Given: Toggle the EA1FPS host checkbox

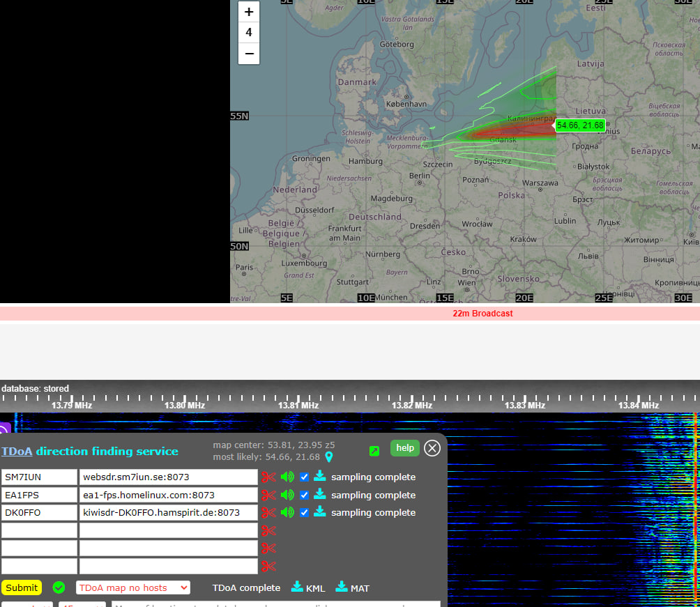Looking at the screenshot, I should (304, 495).
